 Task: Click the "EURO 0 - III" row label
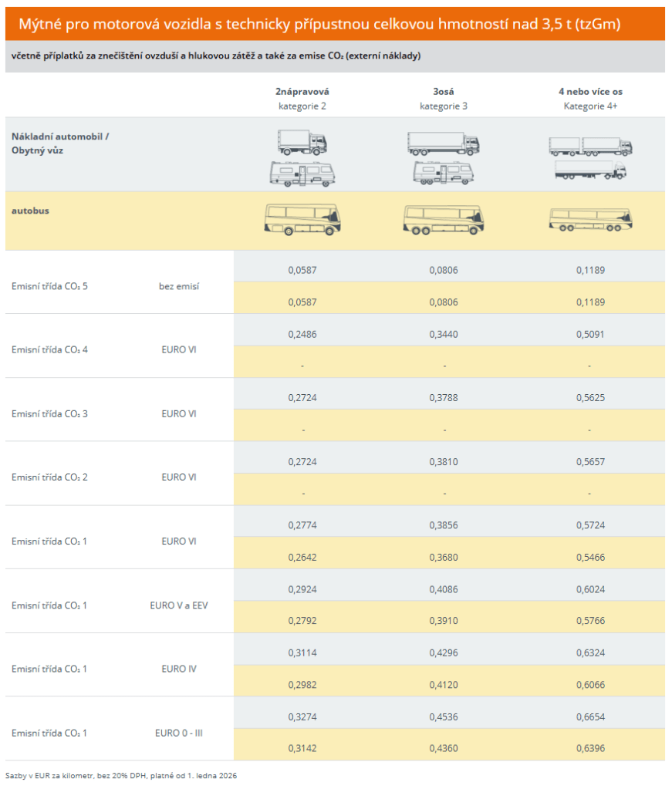(178, 733)
